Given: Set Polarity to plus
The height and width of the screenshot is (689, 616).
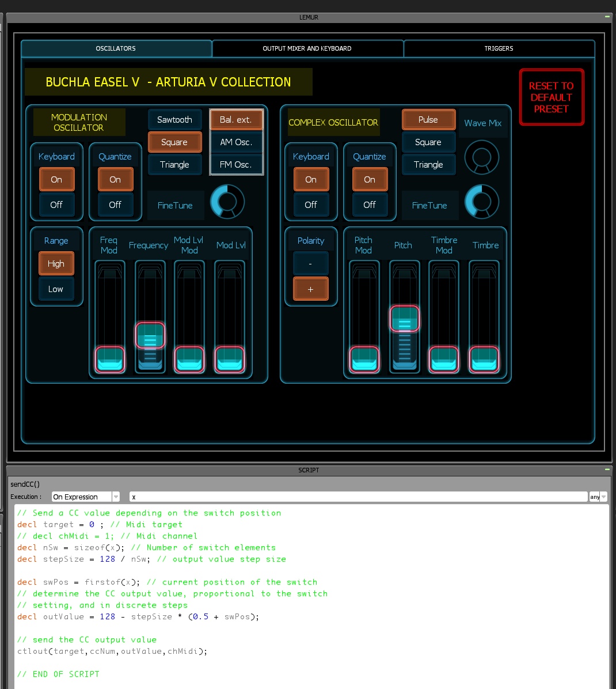Looking at the screenshot, I should click(310, 289).
